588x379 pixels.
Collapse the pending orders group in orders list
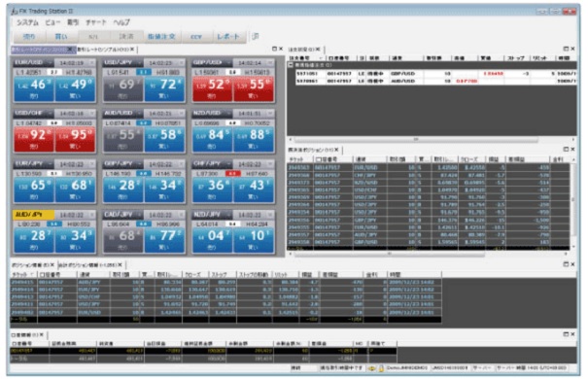291,65
